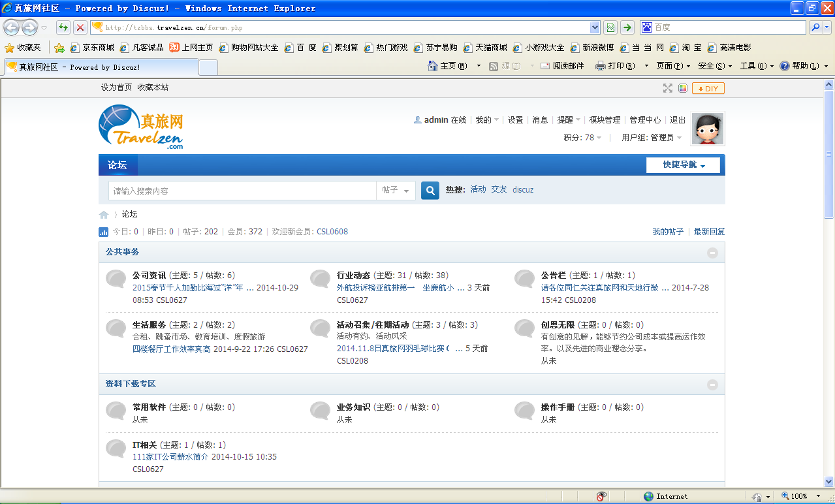Click the 操作手册 forum bubble icon
Viewport: 835px width, 504px height.
point(525,411)
